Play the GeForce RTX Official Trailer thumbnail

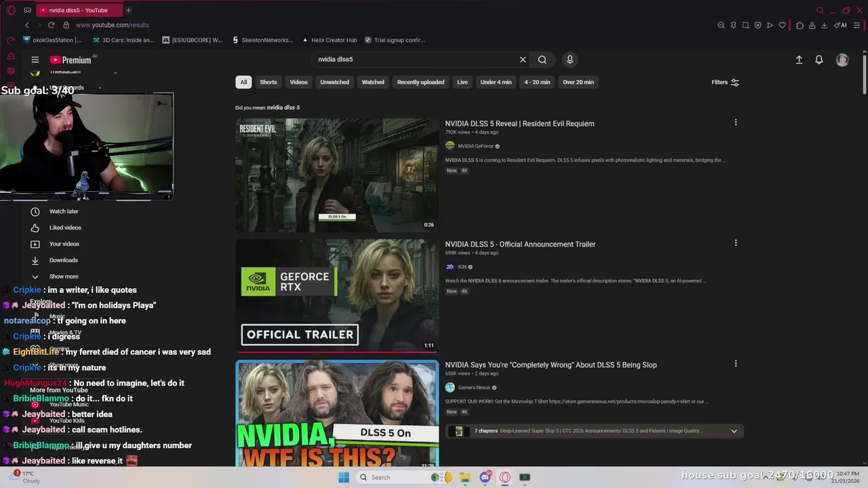coord(337,296)
